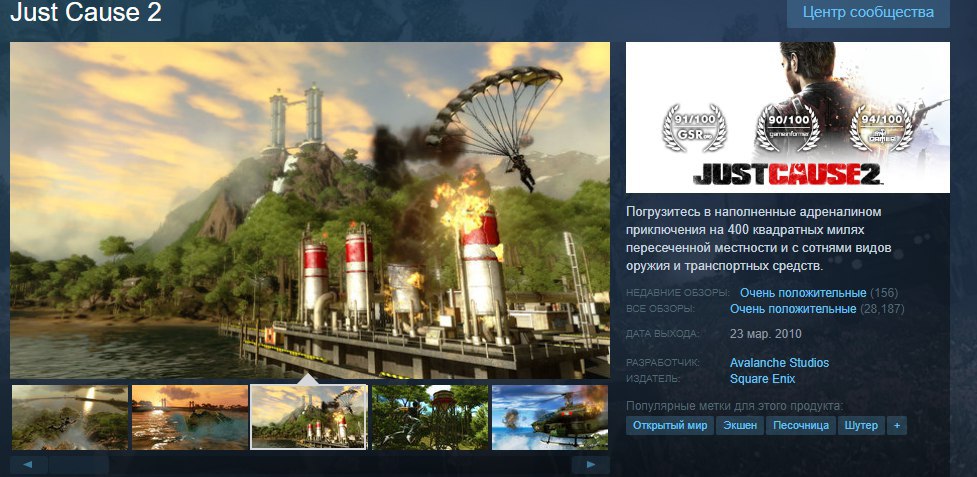This screenshot has width=977, height=477.
Task: Expand more tags with plus button
Action: click(x=897, y=426)
